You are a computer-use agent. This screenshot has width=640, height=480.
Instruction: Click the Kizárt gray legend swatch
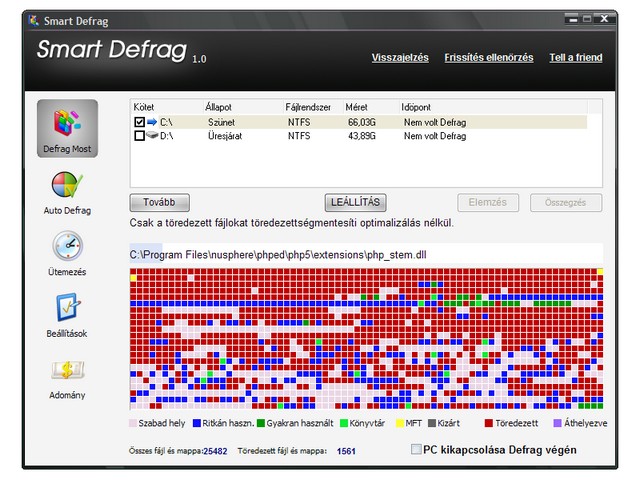[x=432, y=423]
